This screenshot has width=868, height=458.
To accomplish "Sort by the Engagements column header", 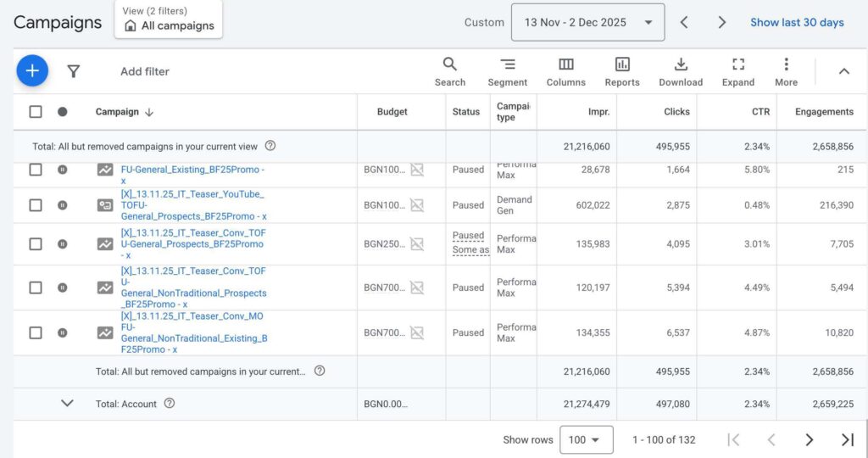I will coord(824,112).
